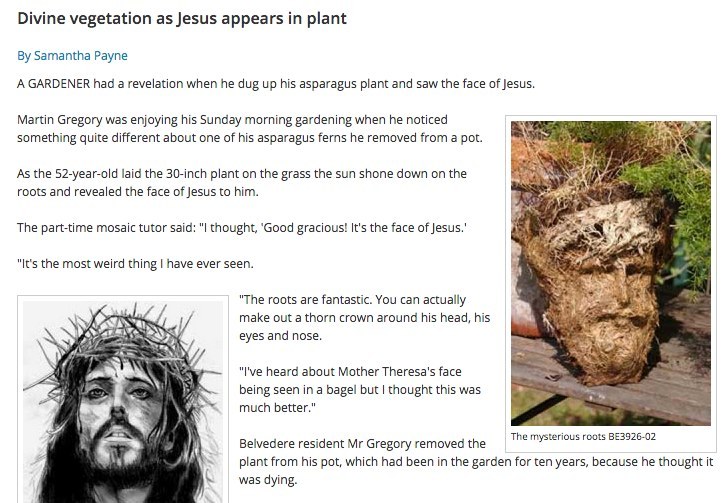Open the mysterious roots photo
The height and width of the screenshot is (503, 722).
pyautogui.click(x=611, y=273)
